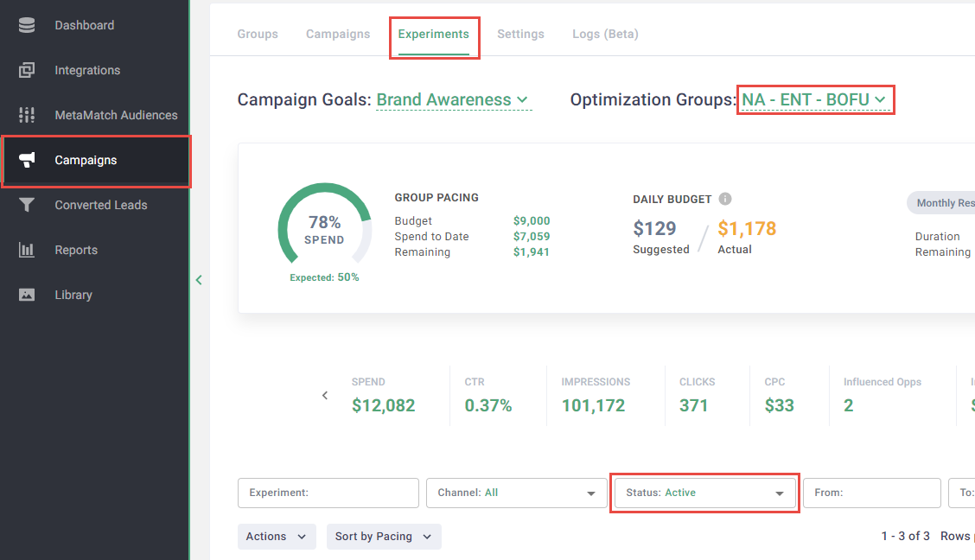
Task: Switch to the Settings tab
Action: (520, 35)
